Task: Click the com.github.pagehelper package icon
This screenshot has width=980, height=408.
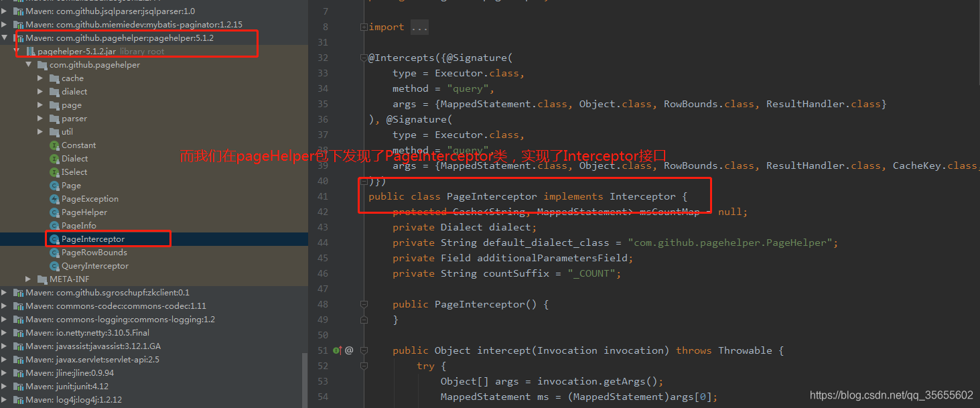Action: 42,65
